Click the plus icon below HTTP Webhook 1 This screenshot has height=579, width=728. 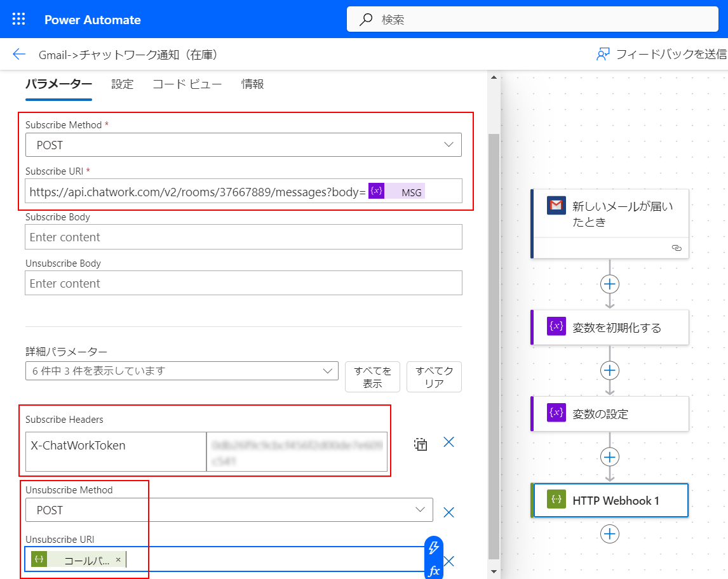click(x=609, y=534)
